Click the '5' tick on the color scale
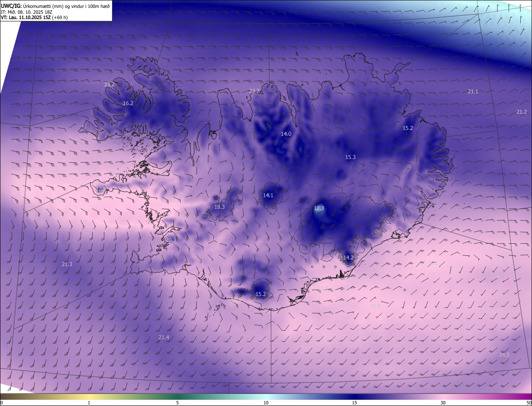The image size is (532, 406). coord(177,403)
